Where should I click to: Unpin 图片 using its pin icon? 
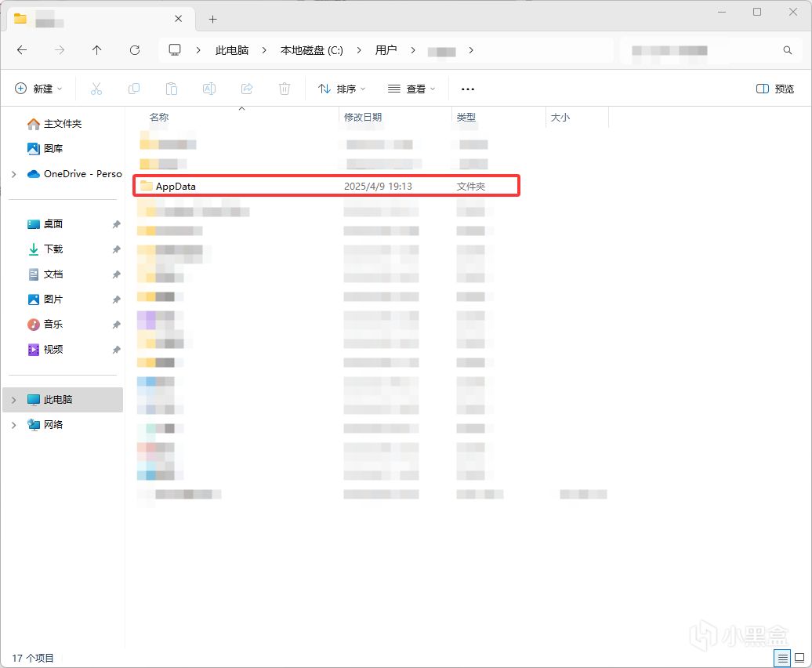(116, 300)
